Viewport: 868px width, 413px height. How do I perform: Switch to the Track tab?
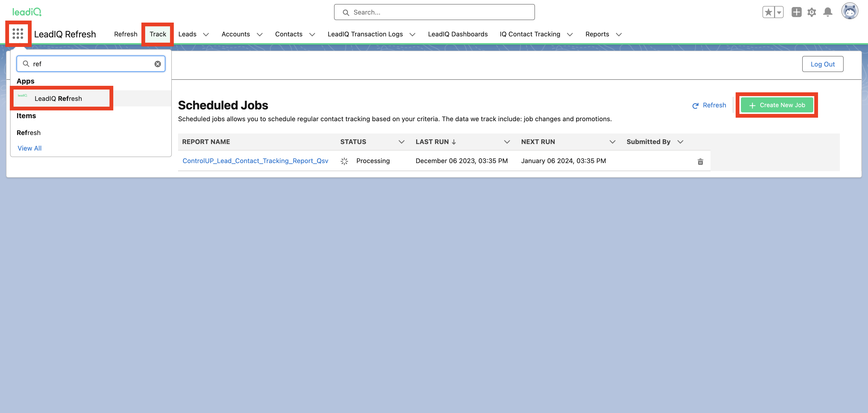[x=157, y=34]
